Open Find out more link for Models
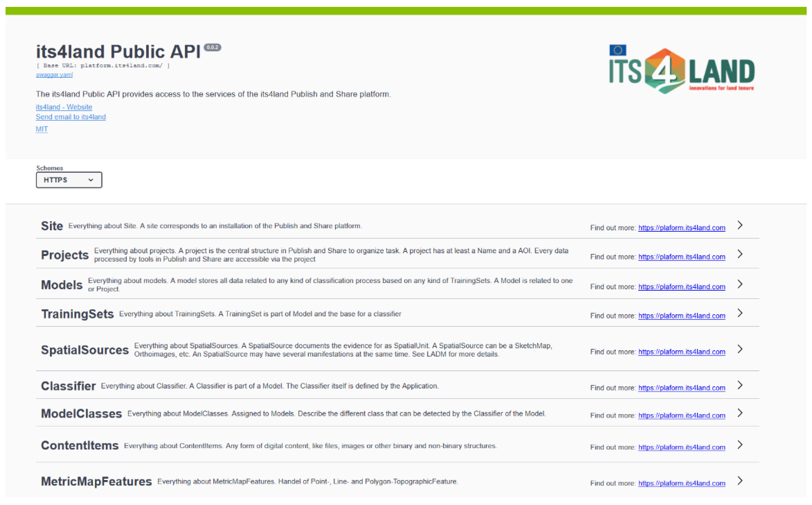 coord(681,287)
